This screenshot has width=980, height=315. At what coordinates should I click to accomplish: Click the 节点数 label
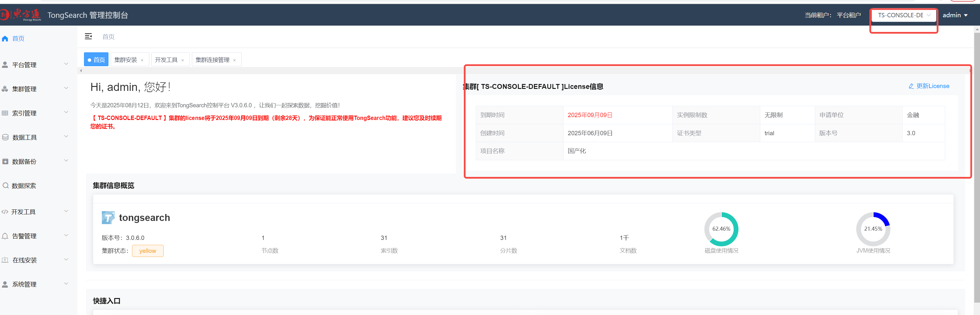pyautogui.click(x=270, y=251)
